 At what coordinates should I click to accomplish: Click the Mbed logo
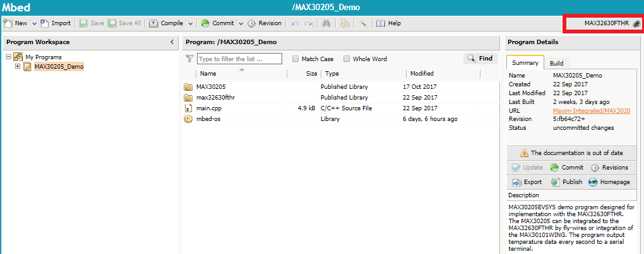[x=16, y=8]
